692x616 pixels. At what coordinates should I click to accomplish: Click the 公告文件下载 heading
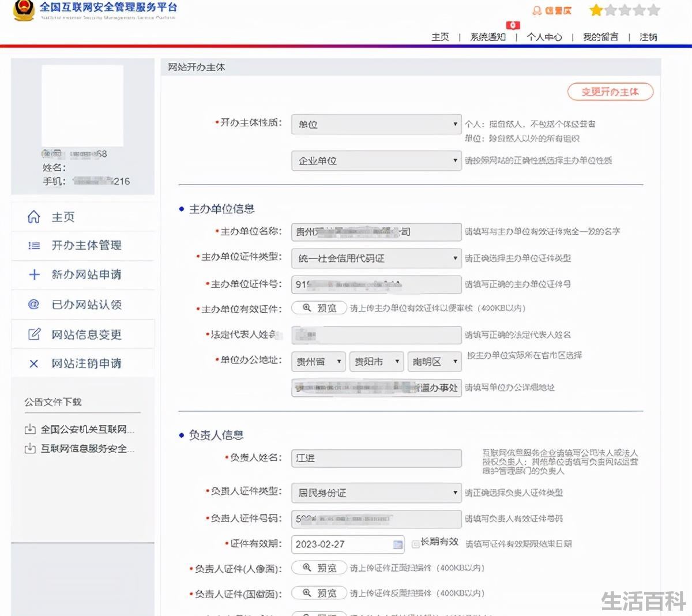pos(53,402)
